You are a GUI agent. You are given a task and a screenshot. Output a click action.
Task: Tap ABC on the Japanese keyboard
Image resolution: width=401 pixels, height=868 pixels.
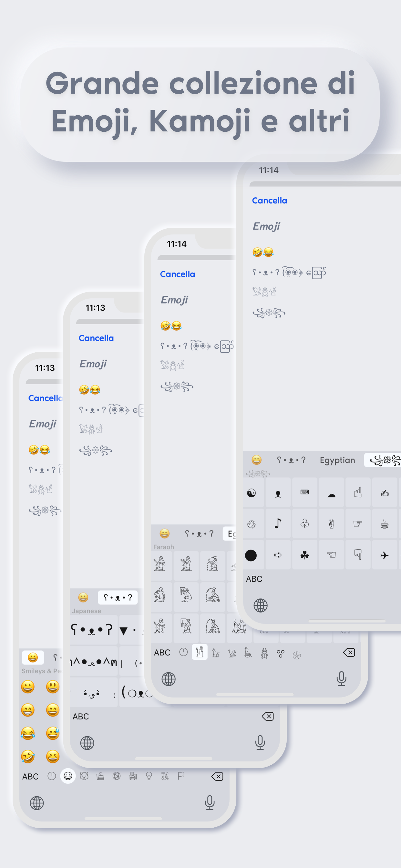point(81,716)
